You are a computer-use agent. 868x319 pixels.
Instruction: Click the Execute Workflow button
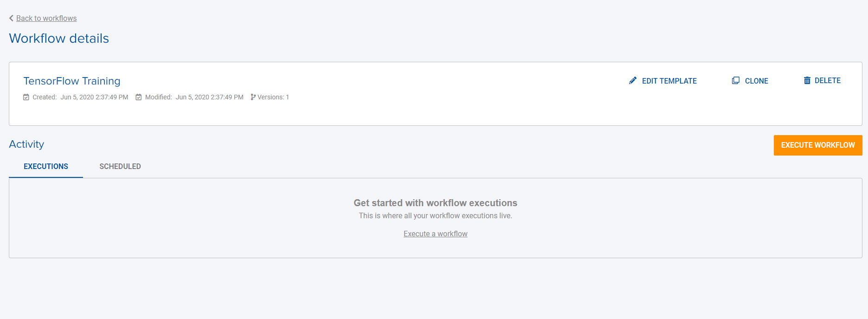tap(818, 145)
